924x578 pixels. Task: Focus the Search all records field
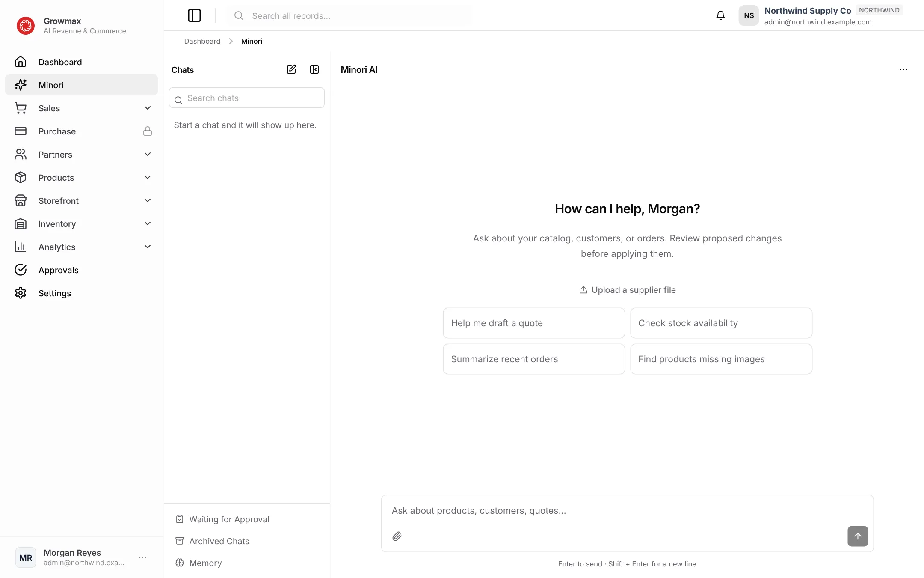tap(349, 15)
